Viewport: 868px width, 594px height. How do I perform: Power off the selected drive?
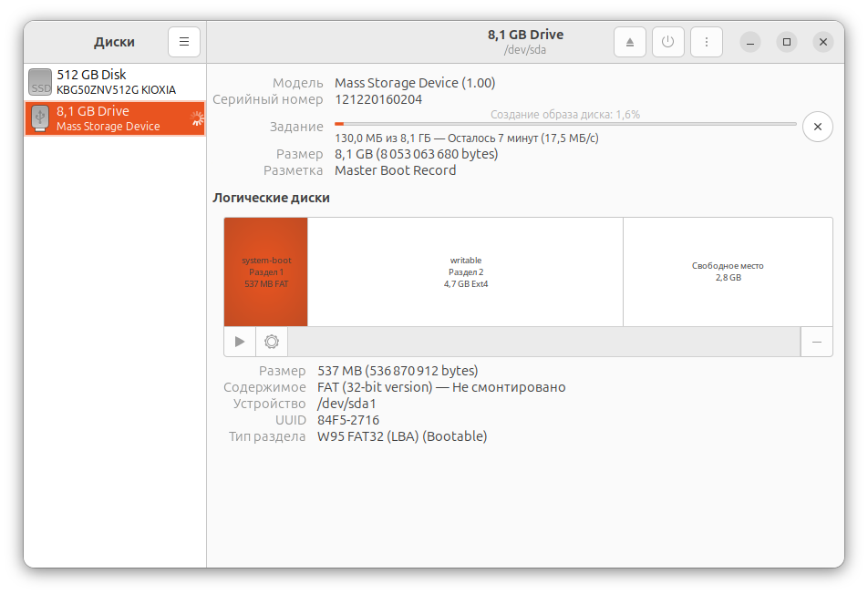tap(667, 42)
